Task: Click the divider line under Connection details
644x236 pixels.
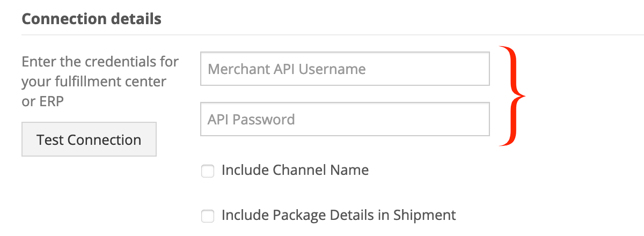Action: pos(333,35)
